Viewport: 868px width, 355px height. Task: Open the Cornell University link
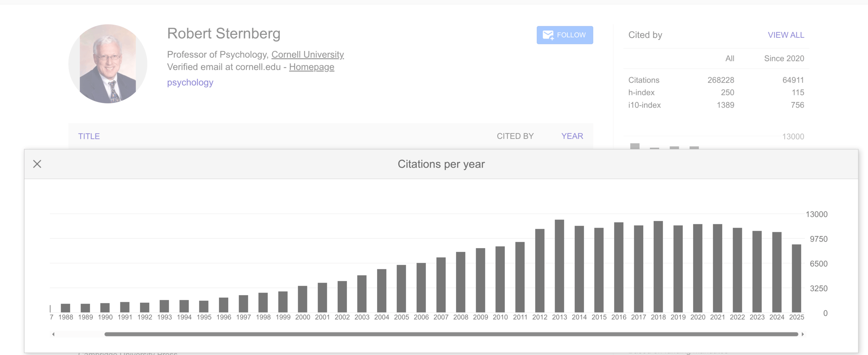(x=308, y=55)
